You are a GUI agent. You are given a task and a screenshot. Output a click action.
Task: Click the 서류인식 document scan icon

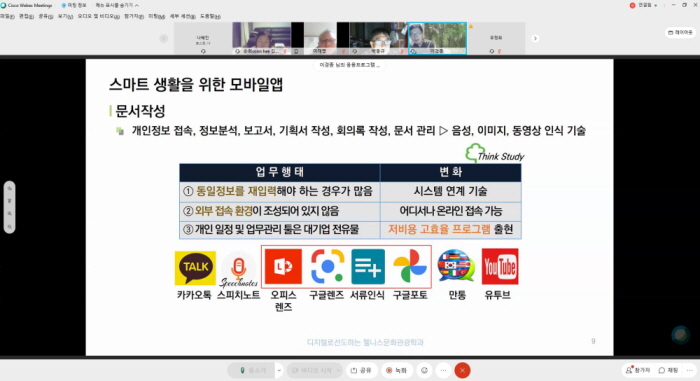[368, 267]
